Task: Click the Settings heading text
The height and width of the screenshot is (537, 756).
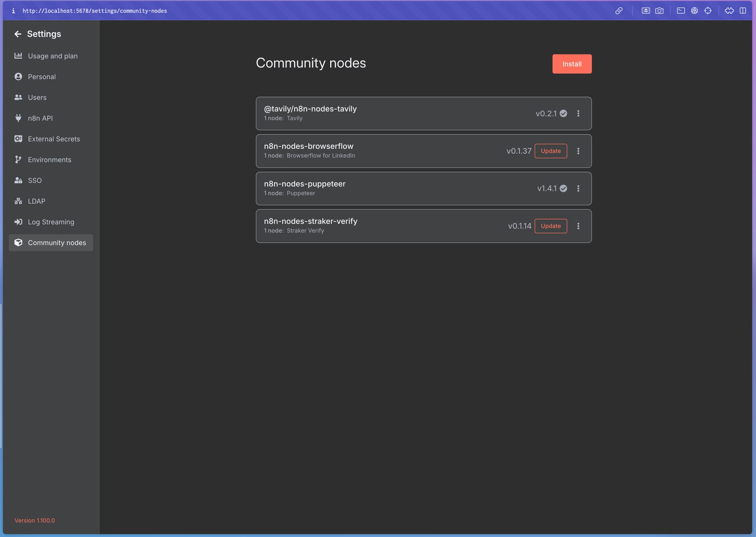Action: 44,34
